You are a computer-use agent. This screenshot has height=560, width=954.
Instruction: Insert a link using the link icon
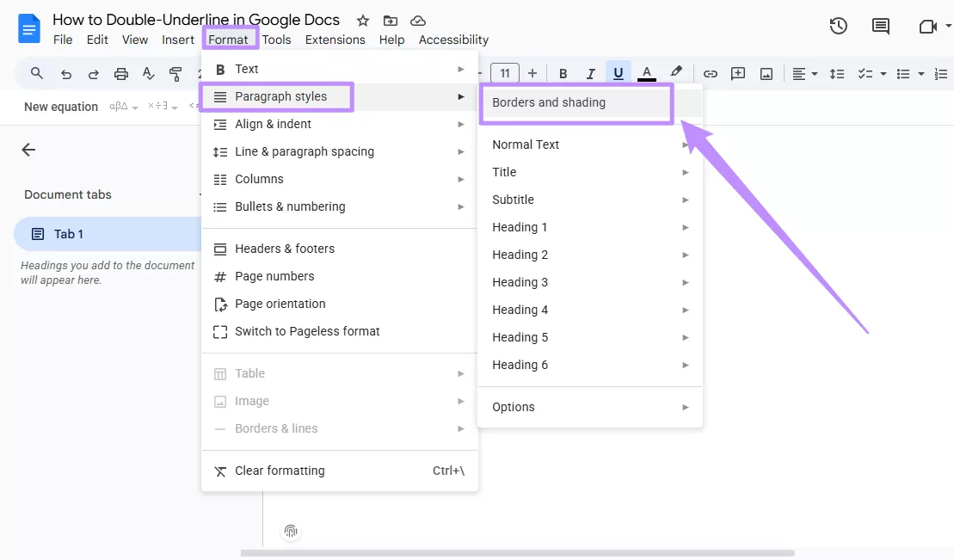click(711, 73)
